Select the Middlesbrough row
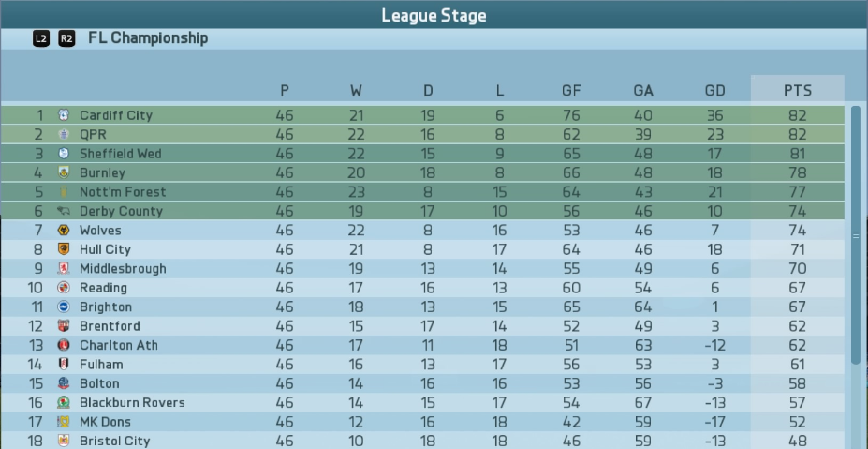 (x=422, y=268)
